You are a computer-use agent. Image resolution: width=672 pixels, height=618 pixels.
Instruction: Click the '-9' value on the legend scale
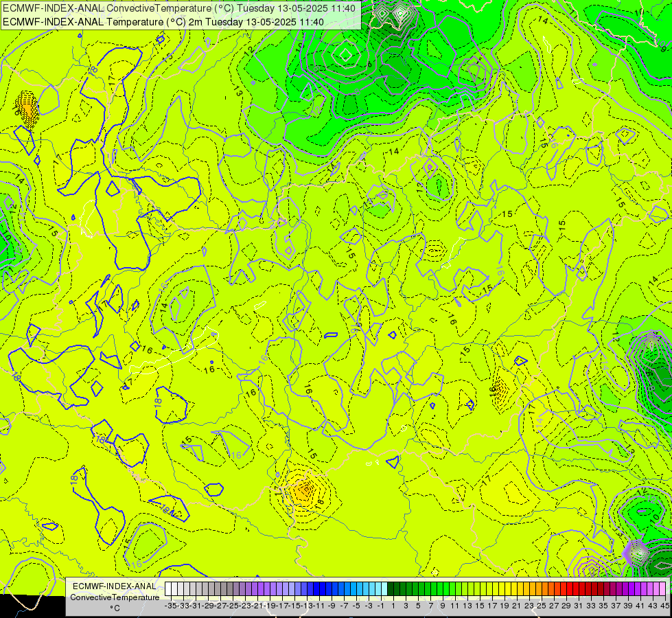click(x=332, y=606)
